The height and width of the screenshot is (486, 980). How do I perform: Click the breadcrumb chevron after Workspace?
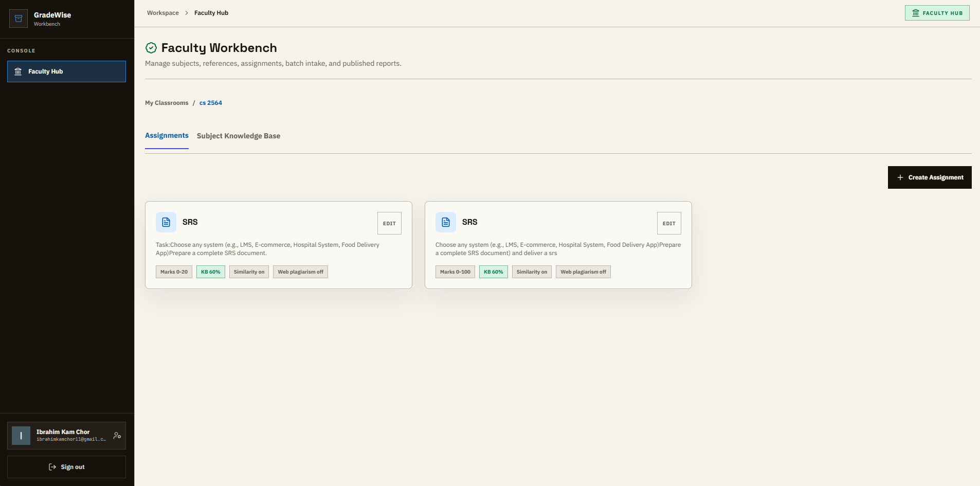pos(187,13)
